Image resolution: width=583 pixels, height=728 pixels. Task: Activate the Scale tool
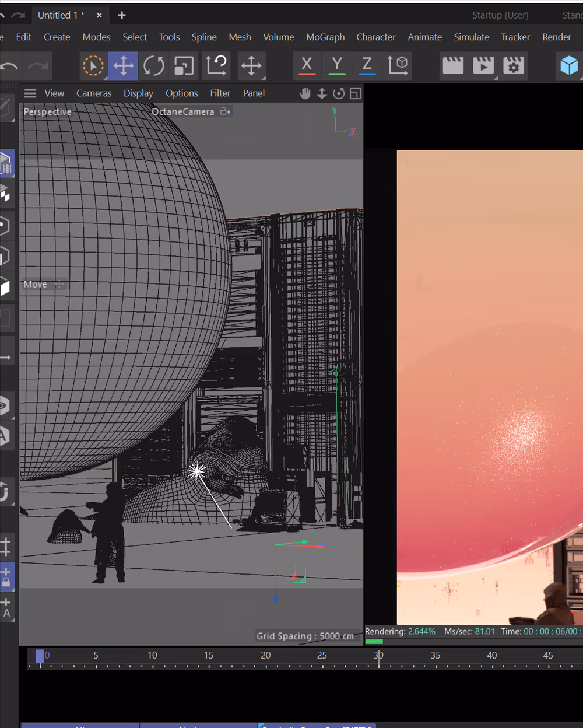pyautogui.click(x=184, y=65)
